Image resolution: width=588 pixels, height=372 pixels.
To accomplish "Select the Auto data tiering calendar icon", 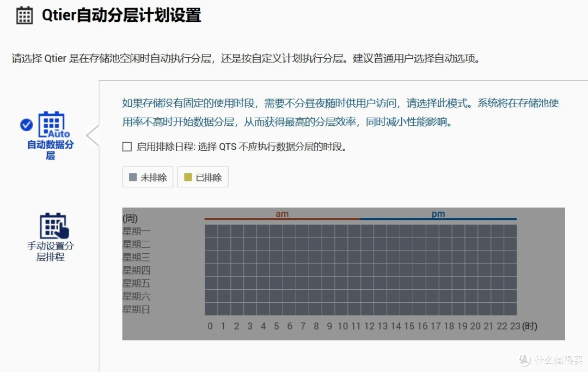I will point(53,125).
